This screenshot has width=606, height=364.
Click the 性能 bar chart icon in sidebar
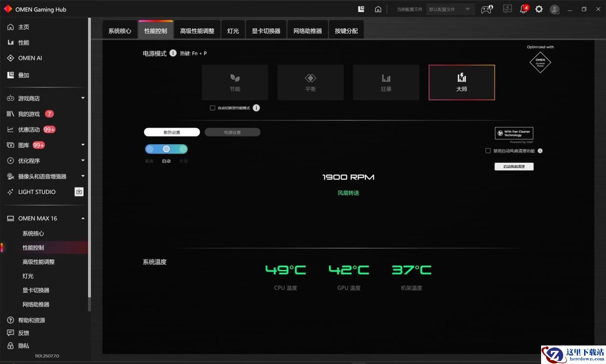coord(11,42)
